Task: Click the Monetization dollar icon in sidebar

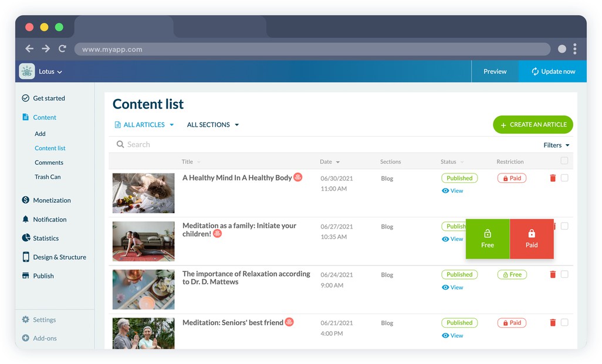Action: click(26, 200)
